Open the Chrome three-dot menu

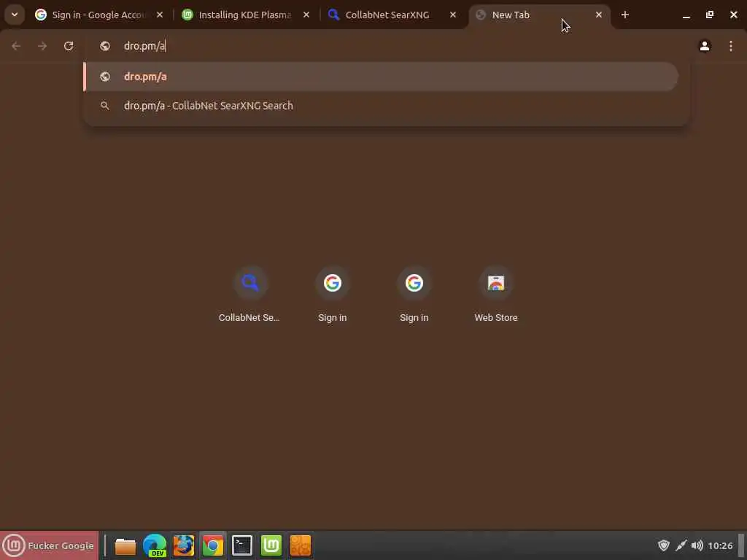point(731,46)
